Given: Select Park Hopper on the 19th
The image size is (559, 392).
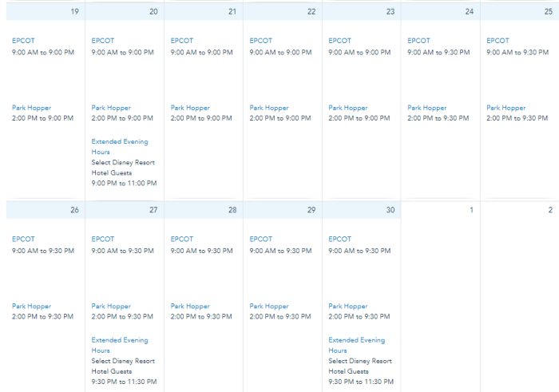Looking at the screenshot, I should [32, 108].
